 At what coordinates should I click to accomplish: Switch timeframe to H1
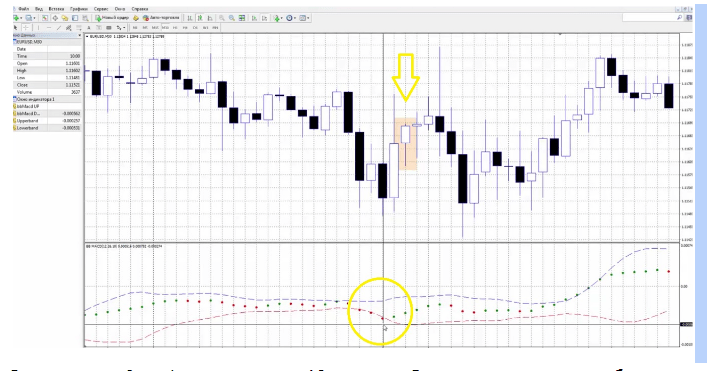click(175, 28)
